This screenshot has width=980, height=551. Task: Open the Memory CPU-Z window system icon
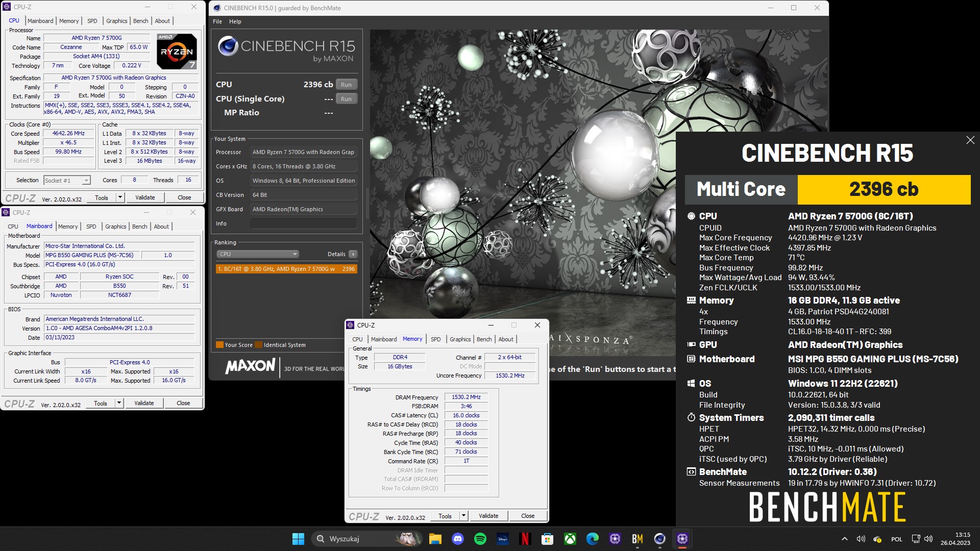(x=350, y=325)
